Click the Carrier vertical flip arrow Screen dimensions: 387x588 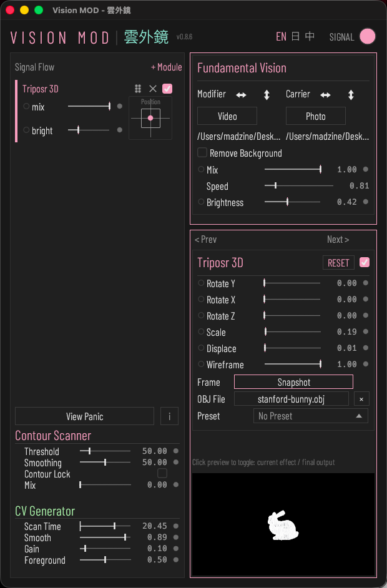[351, 95]
